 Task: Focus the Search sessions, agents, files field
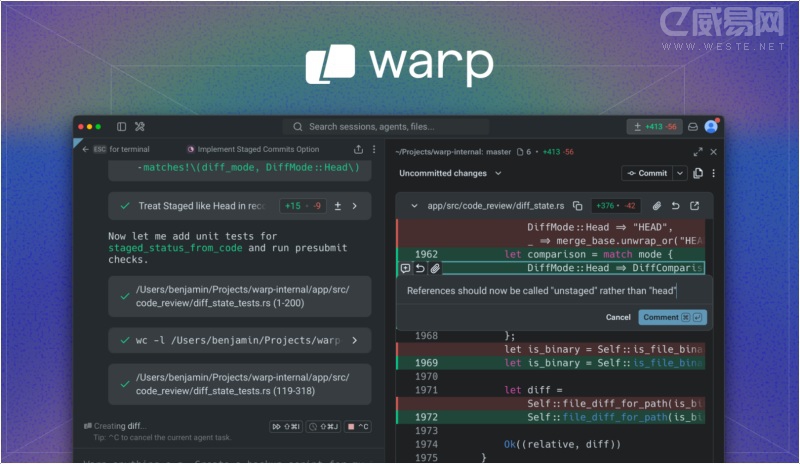pos(386,127)
